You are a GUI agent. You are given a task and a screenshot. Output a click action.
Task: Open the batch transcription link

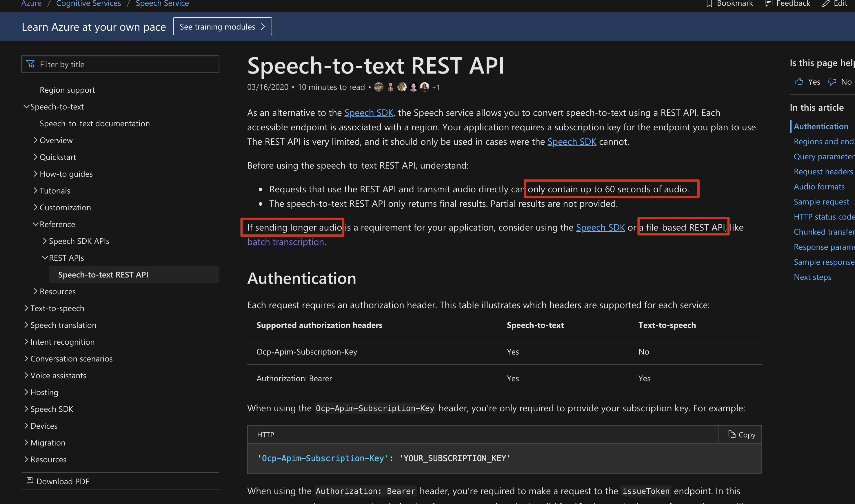point(285,242)
